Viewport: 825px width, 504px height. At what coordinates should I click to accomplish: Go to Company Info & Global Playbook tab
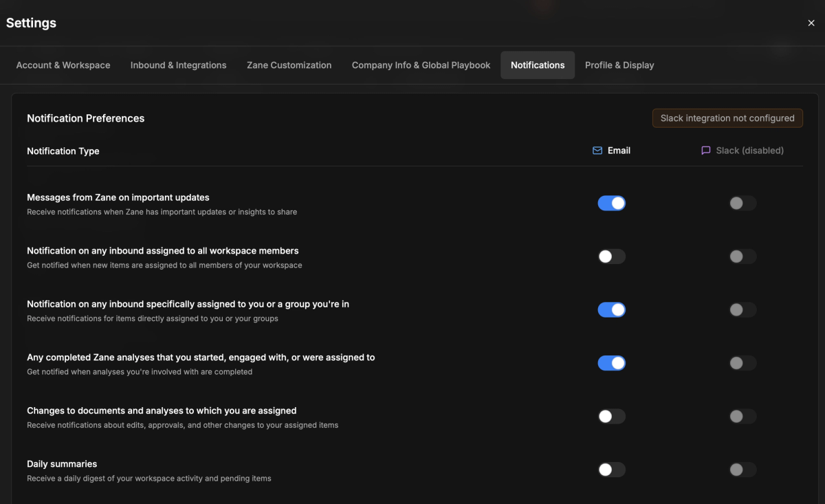pos(421,65)
